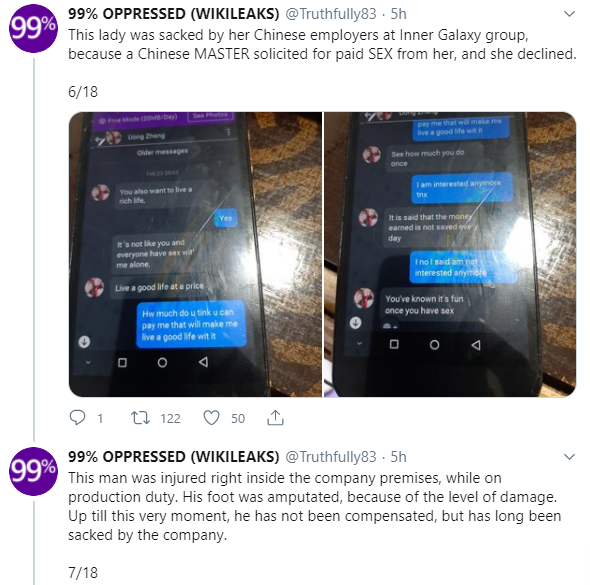The width and height of the screenshot is (590, 585).
Task: Share the 6/18 tweet
Action: point(275,418)
